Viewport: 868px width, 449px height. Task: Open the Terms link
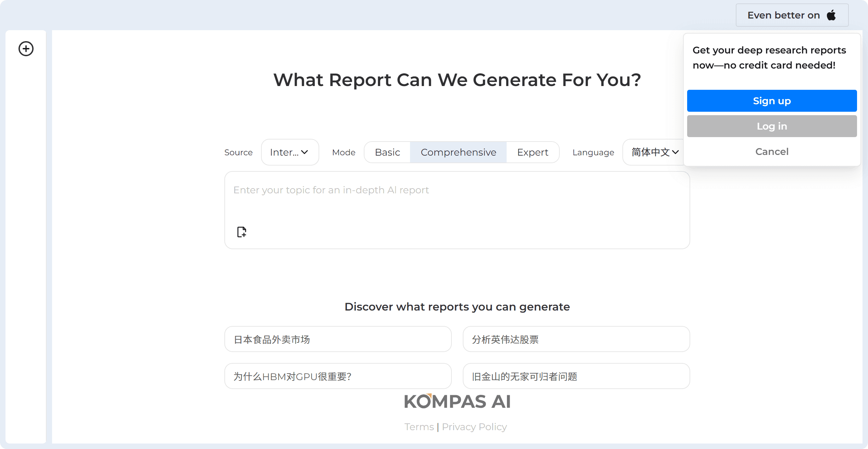point(419,427)
